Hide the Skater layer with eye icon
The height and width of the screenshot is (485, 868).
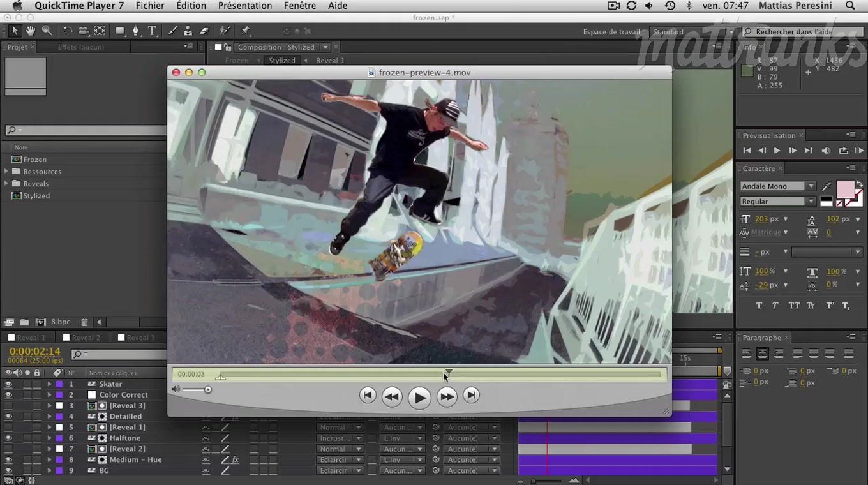(x=8, y=384)
